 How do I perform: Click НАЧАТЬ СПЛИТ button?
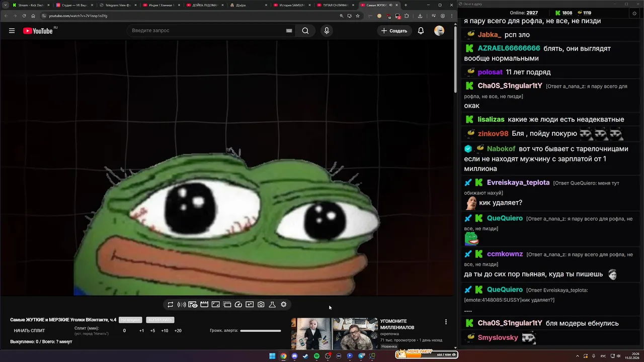[x=29, y=331]
